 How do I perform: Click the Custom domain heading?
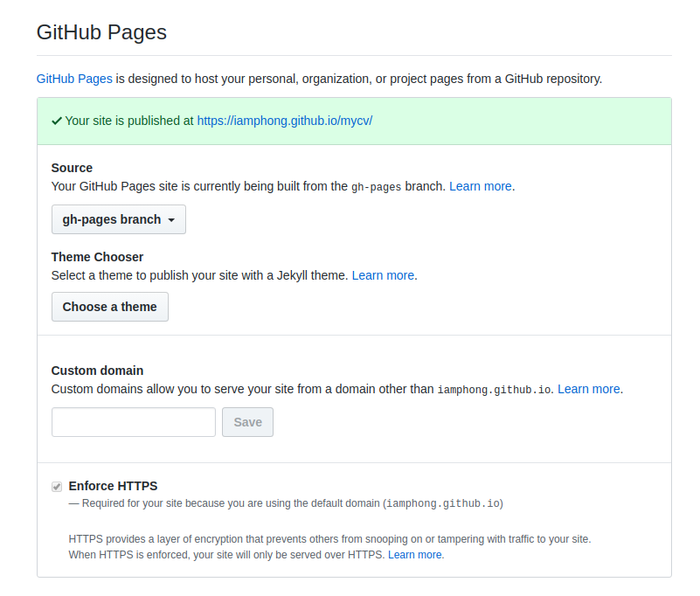click(97, 371)
